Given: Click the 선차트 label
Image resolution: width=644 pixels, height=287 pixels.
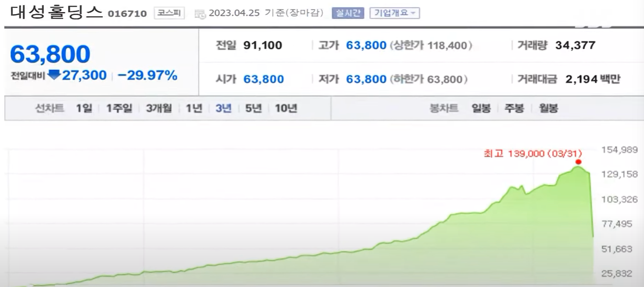Looking at the screenshot, I should (x=49, y=109).
